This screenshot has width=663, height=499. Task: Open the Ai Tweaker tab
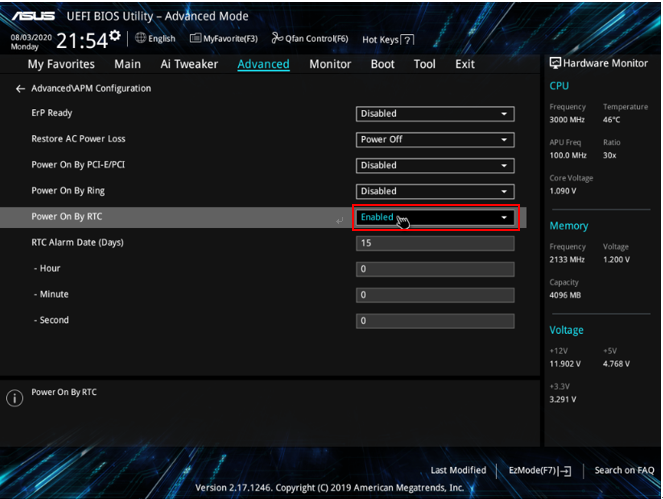189,64
